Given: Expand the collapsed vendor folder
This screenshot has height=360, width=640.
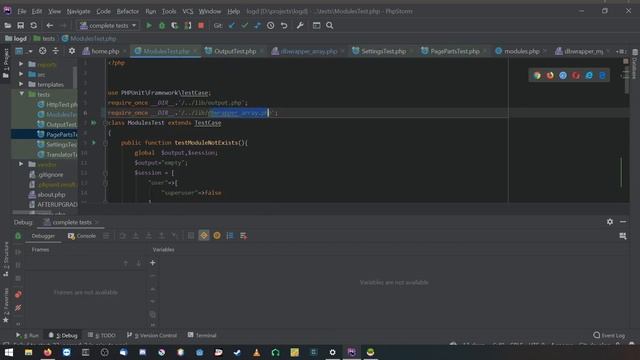Looking at the screenshot, I should [x=21, y=164].
